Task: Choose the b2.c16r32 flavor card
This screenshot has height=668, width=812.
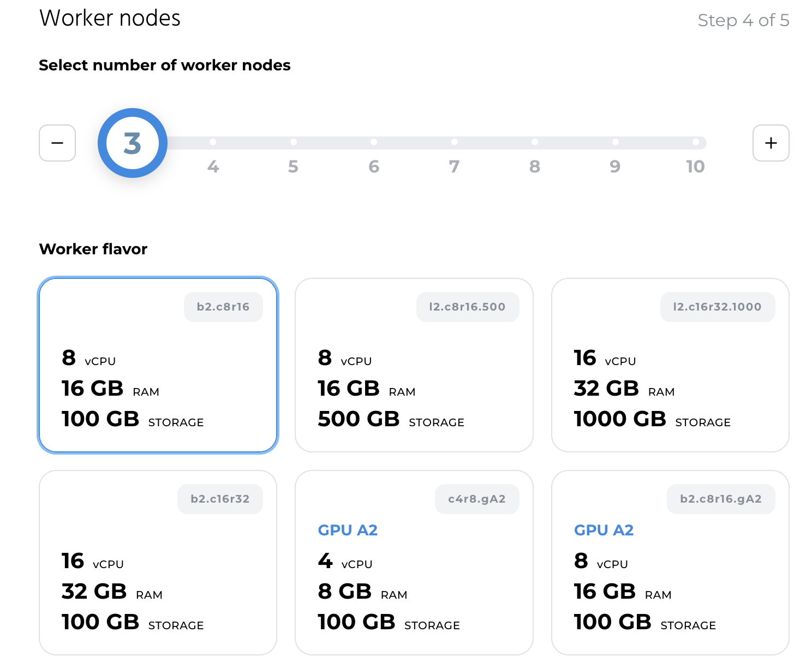Action: click(x=158, y=562)
